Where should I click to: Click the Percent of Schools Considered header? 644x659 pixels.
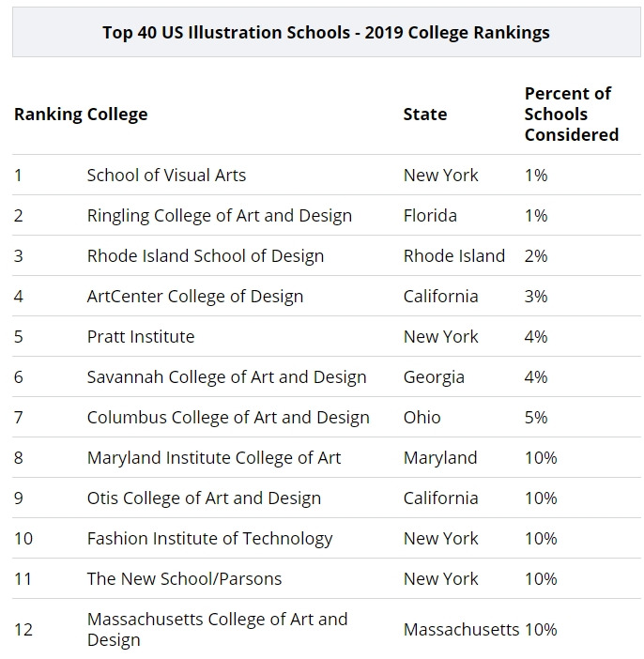click(x=571, y=115)
